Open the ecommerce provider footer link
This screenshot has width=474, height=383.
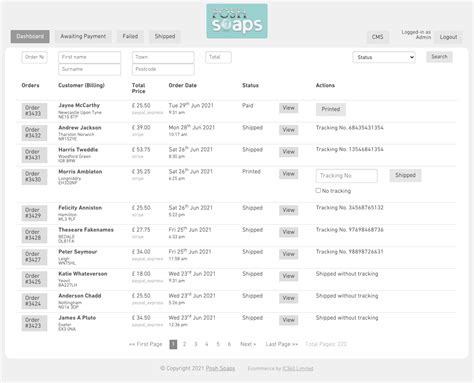tap(298, 369)
